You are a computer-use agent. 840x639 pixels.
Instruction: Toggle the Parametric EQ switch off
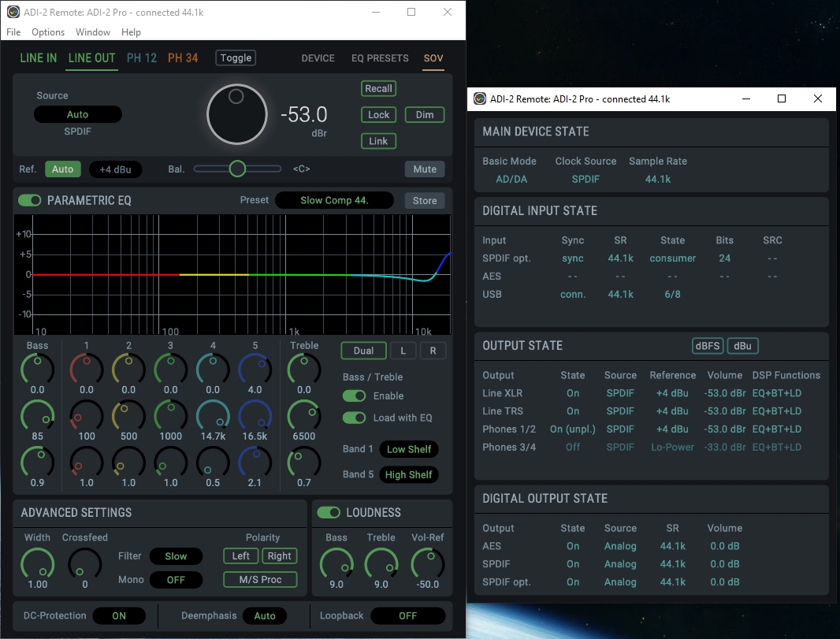[x=29, y=200]
